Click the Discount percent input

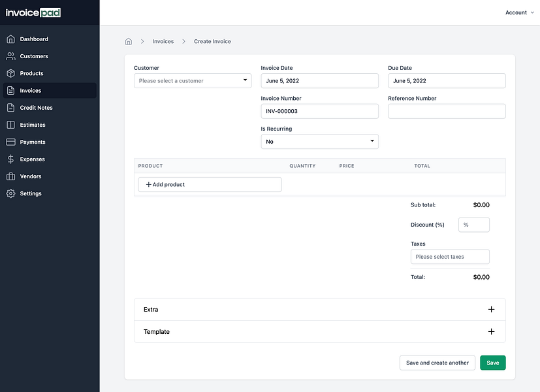(474, 225)
